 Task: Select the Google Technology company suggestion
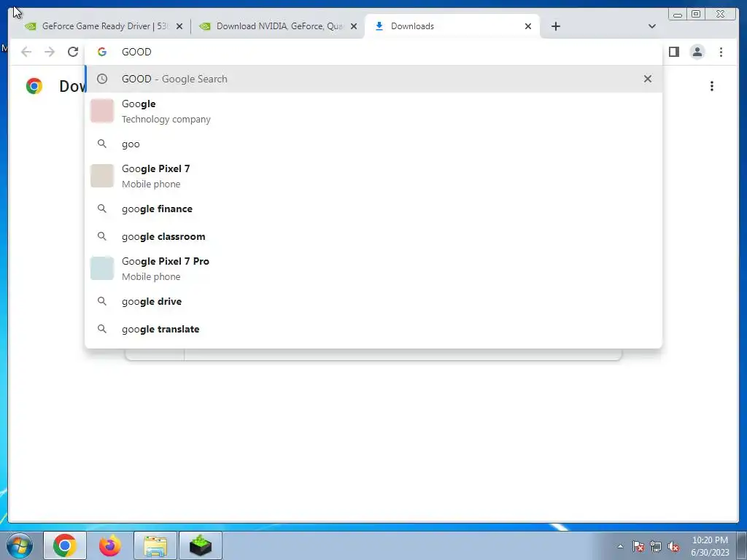tap(373, 112)
